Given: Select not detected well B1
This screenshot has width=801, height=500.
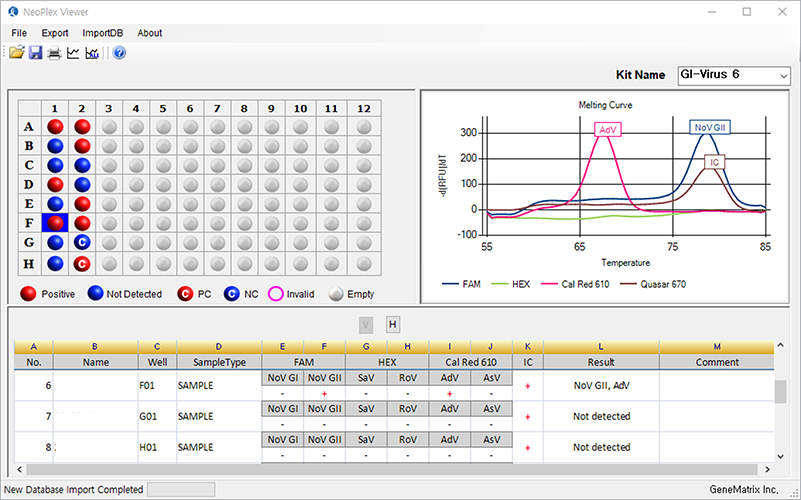Looking at the screenshot, I should click(x=55, y=146).
